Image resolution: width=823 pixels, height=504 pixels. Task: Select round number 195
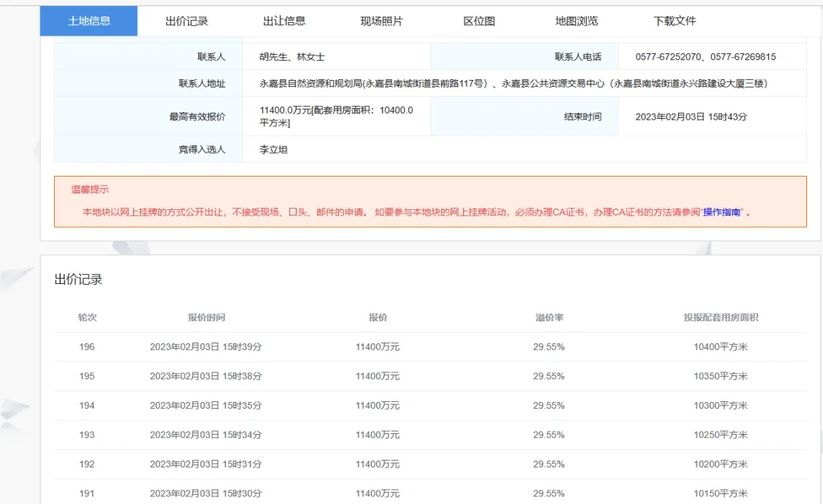point(87,376)
